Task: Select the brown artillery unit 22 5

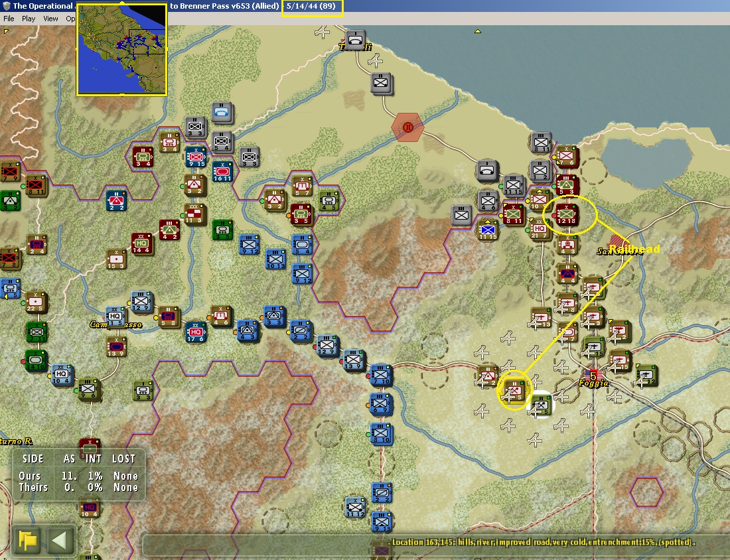Action: tap(35, 302)
